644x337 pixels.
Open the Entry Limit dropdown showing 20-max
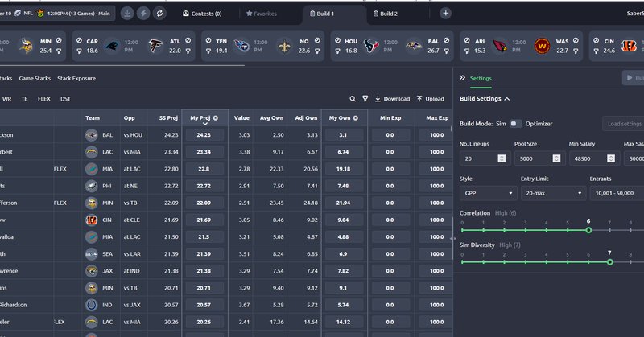coord(553,193)
